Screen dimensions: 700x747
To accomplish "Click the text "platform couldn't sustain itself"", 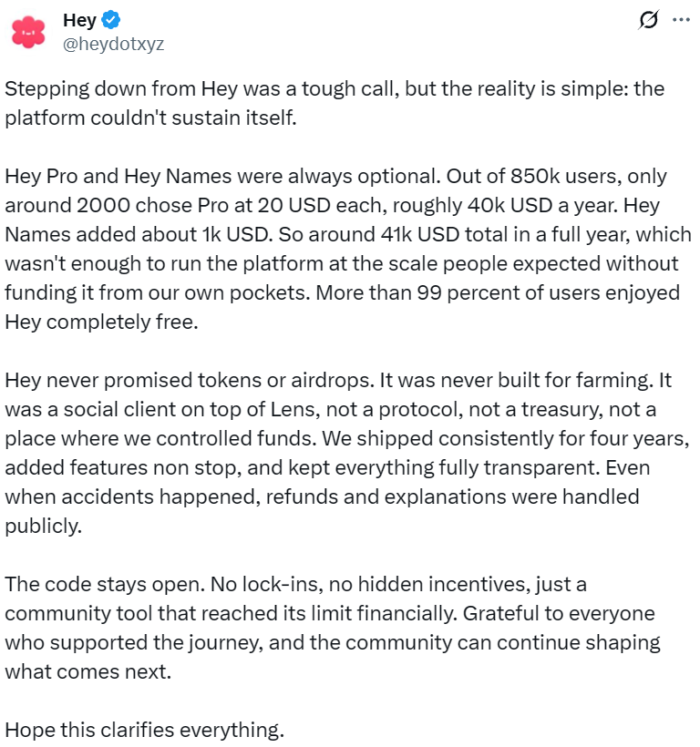I will pyautogui.click(x=151, y=118).
